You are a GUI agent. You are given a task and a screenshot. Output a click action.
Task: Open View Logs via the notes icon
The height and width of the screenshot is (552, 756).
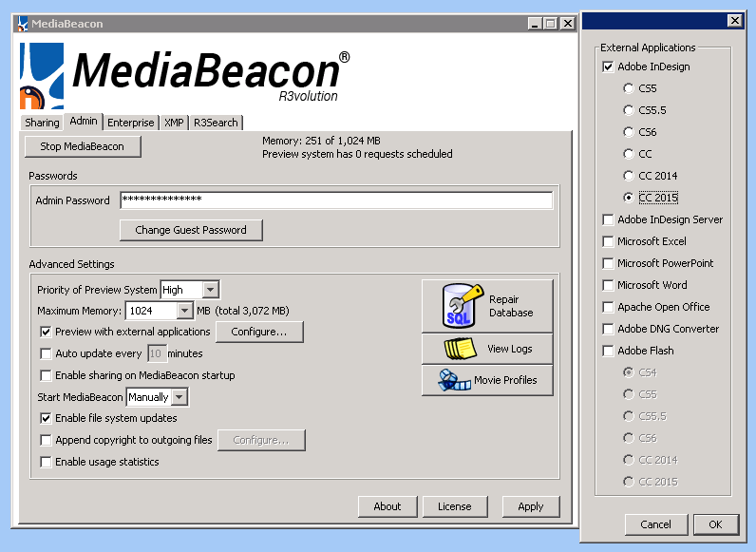click(x=487, y=349)
